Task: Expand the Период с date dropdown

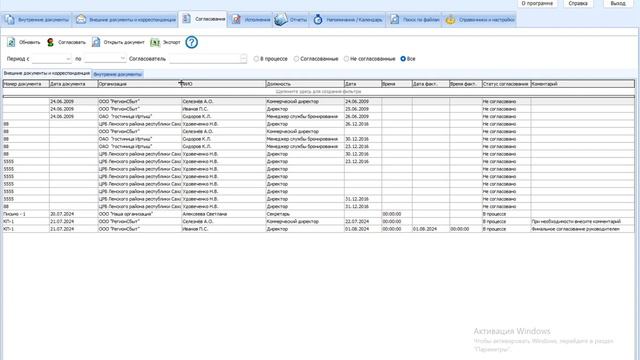Action: [68, 59]
